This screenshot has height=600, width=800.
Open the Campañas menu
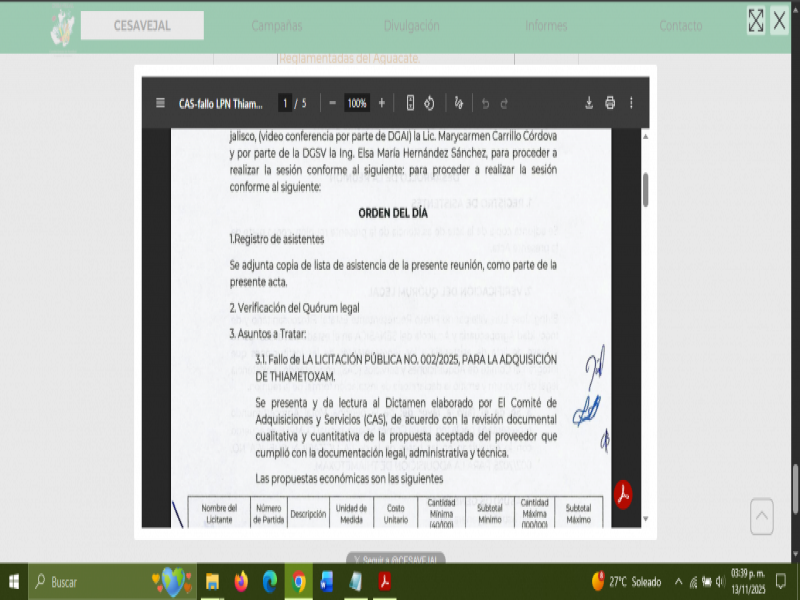pos(277,26)
